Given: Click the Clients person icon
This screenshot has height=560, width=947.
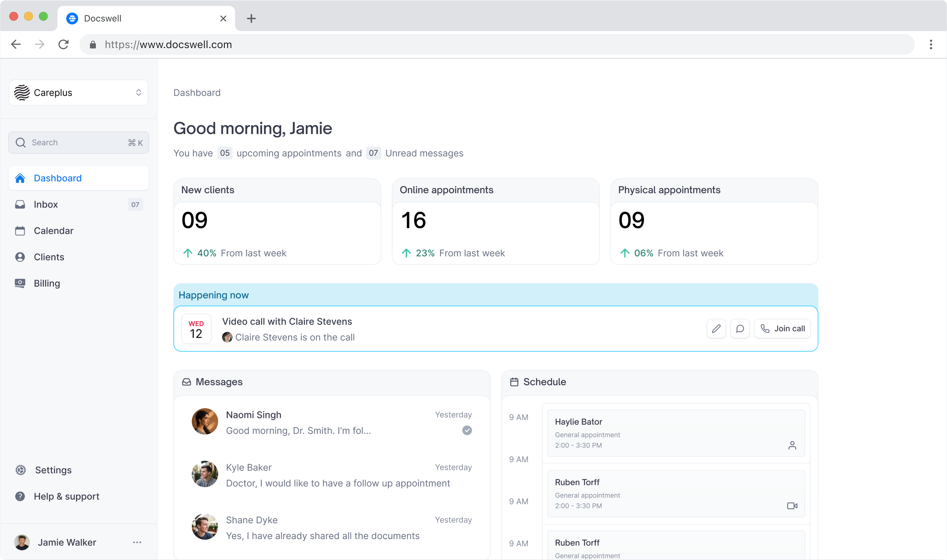Looking at the screenshot, I should tap(20, 257).
